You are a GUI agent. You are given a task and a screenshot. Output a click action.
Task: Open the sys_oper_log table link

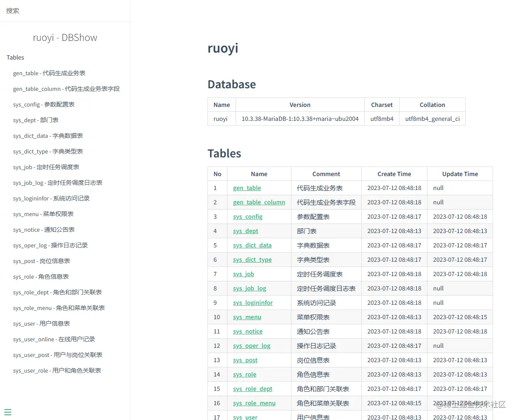click(x=252, y=346)
